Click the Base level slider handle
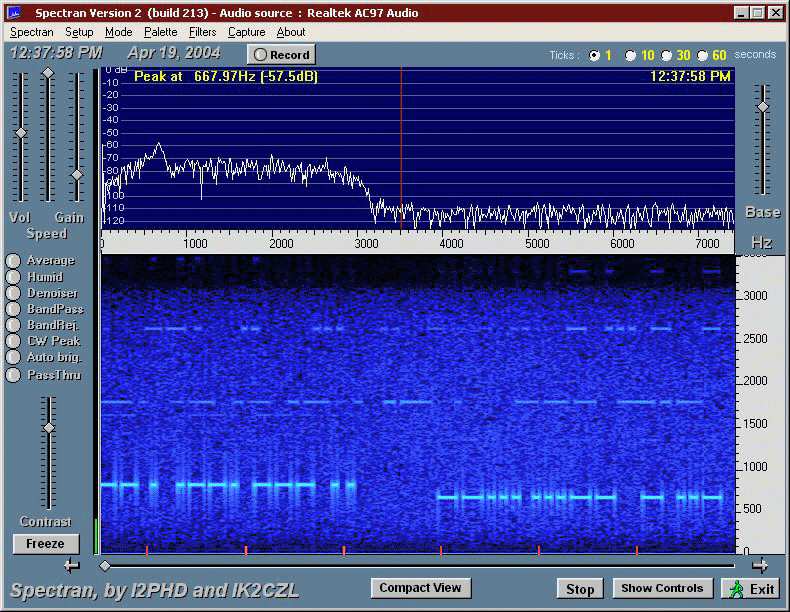The width and height of the screenshot is (790, 612). pos(763,106)
